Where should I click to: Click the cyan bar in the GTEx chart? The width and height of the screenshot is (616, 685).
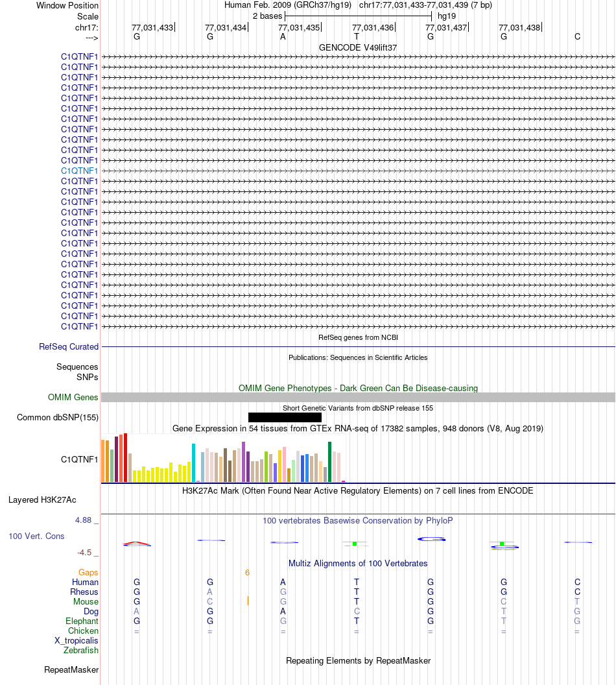[x=193, y=463]
